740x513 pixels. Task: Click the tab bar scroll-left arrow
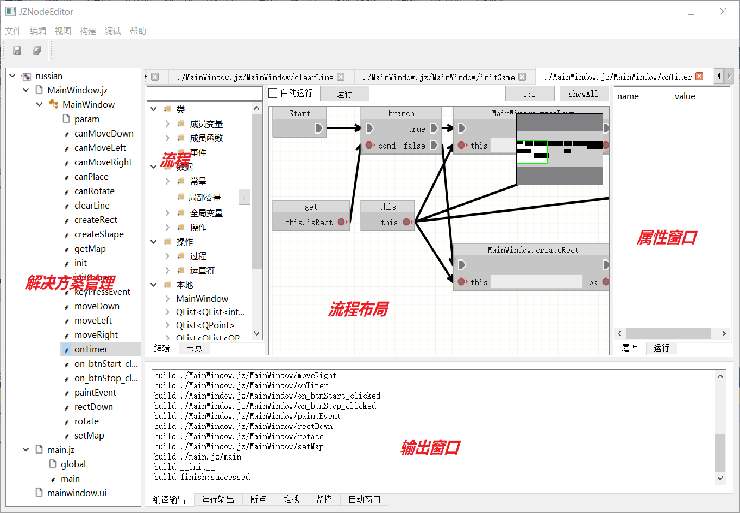[x=719, y=76]
